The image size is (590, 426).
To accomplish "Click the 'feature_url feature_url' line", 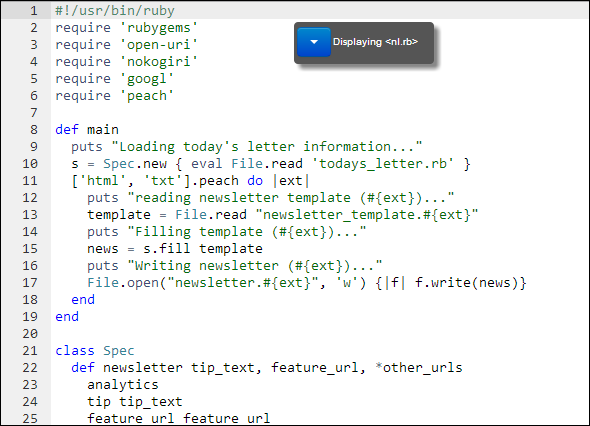I will tap(178, 418).
